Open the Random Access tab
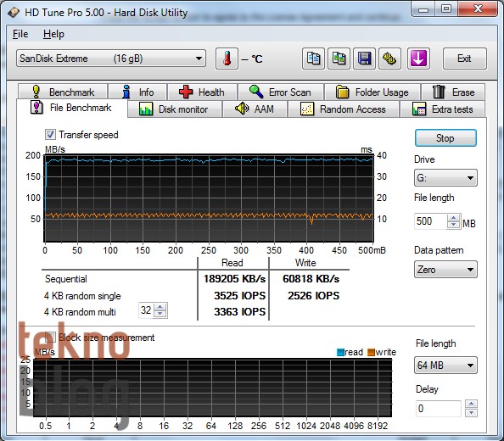504x441 pixels. pos(343,109)
